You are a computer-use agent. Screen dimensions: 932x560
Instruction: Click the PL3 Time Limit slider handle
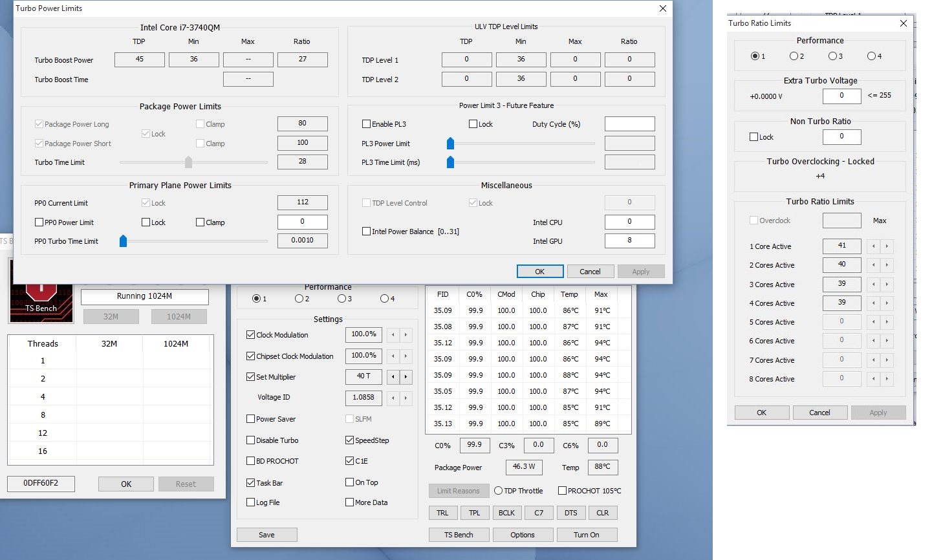coord(451,162)
